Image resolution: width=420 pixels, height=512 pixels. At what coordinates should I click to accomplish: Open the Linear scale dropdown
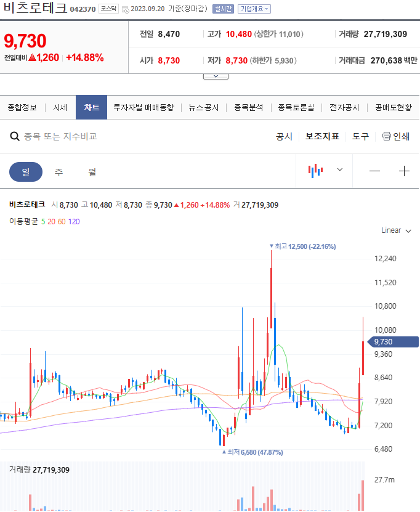396,230
